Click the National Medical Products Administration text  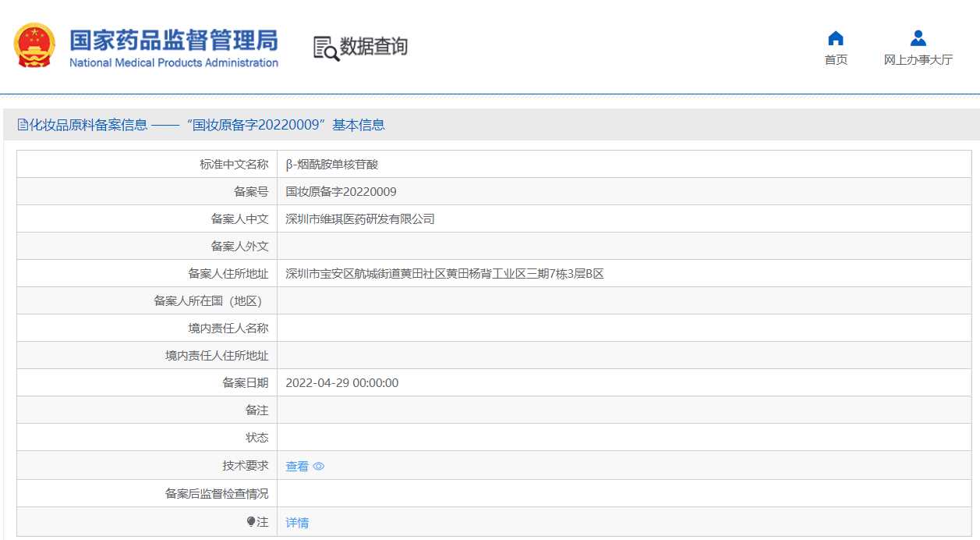click(174, 63)
